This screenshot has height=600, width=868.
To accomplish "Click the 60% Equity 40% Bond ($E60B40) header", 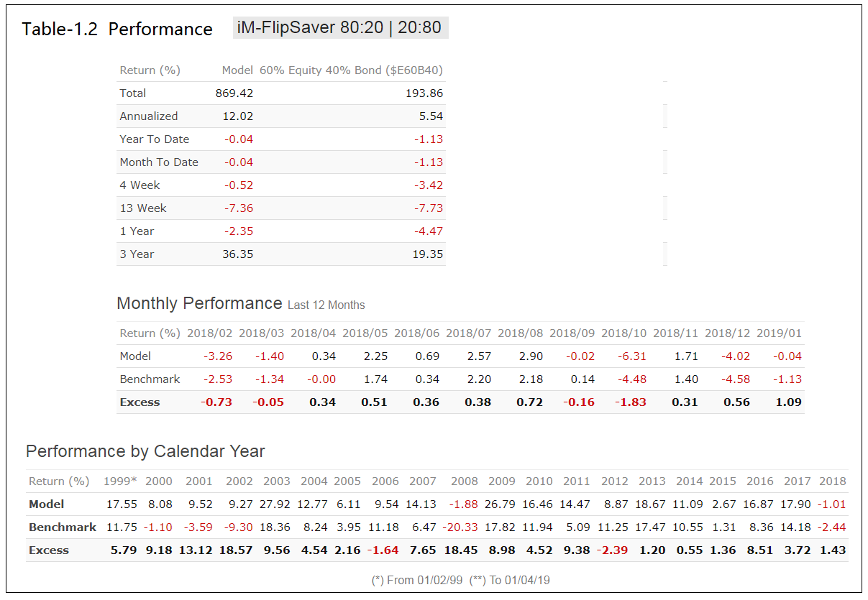I will (351, 70).
